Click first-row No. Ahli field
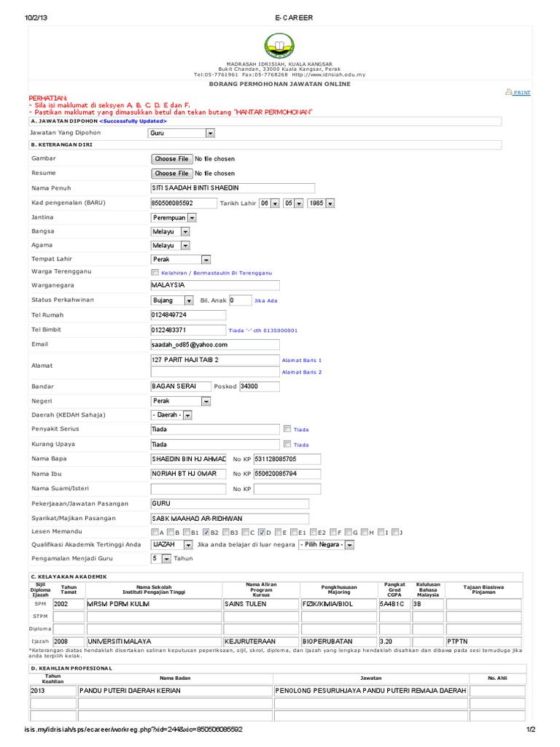Viewport: 560px width, 747px height. click(x=497, y=691)
